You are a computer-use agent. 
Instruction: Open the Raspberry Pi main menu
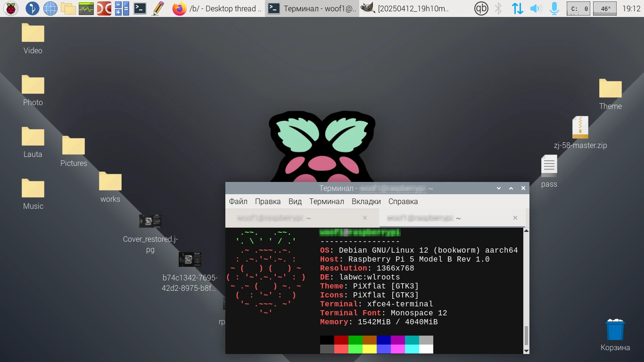[11, 8]
